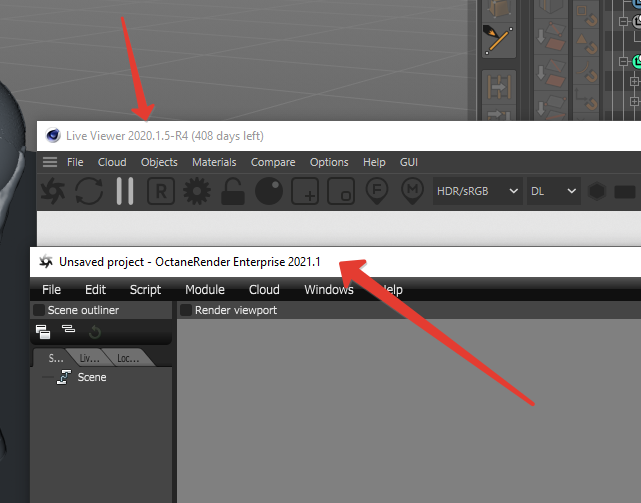
Task: Open Live Viewer Help menu
Action: click(x=374, y=162)
